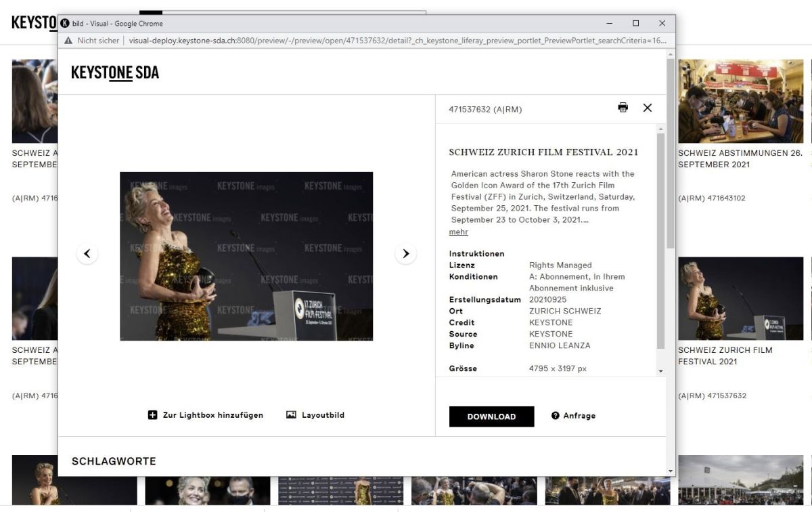This screenshot has width=812, height=512.
Task: Expand description with 'mehr' link
Action: click(459, 232)
